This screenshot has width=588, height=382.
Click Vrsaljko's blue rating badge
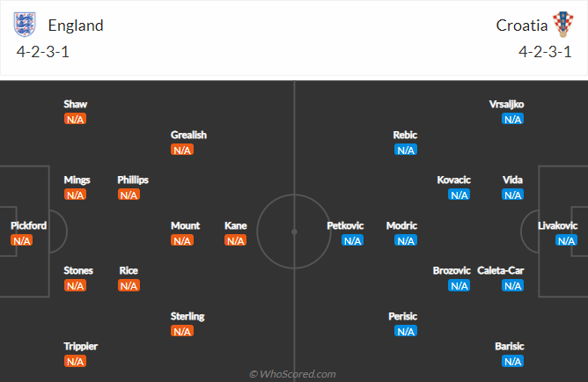(512, 119)
